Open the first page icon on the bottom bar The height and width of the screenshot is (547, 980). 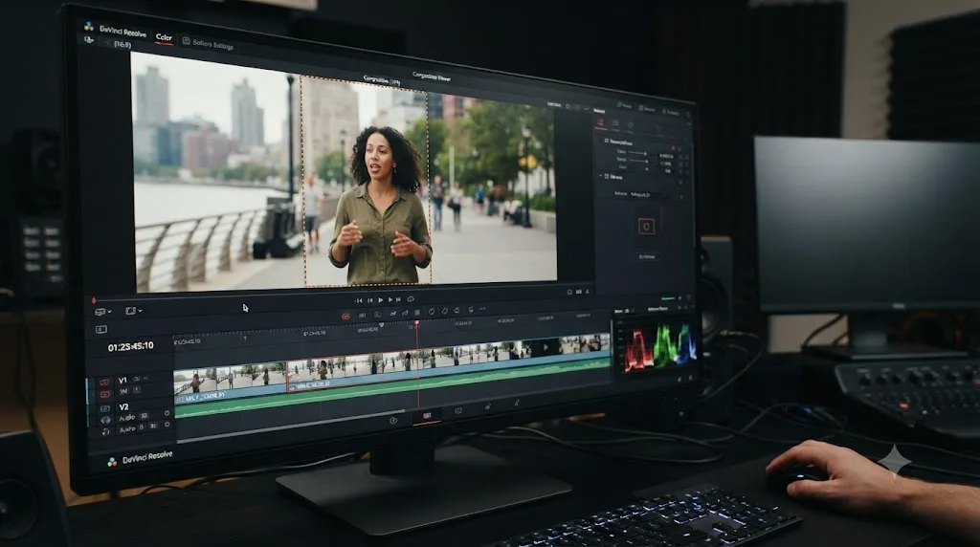(393, 420)
